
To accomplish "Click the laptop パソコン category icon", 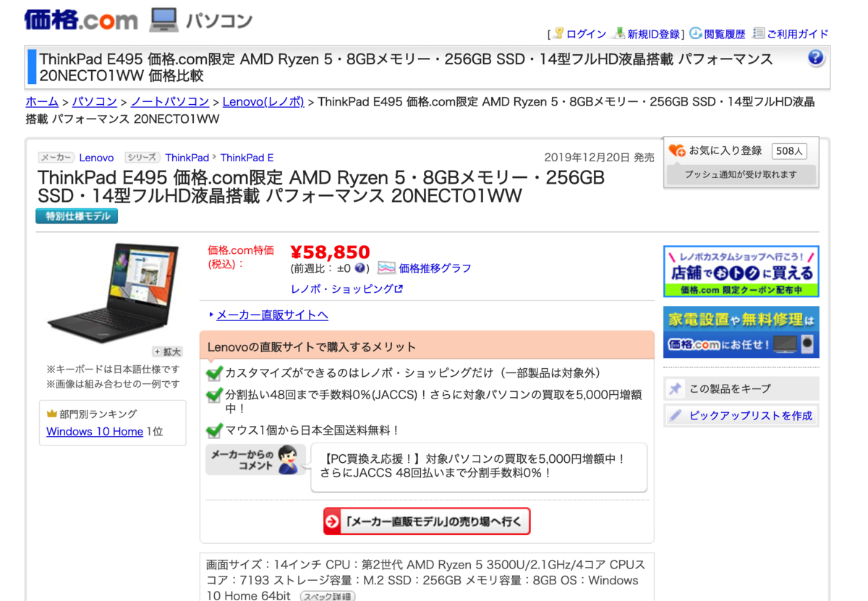I will coord(164,20).
